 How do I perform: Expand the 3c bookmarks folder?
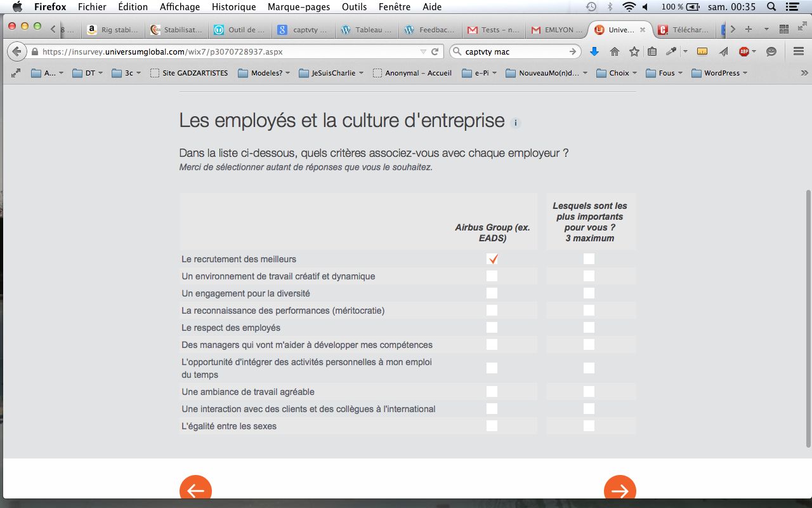tap(126, 73)
